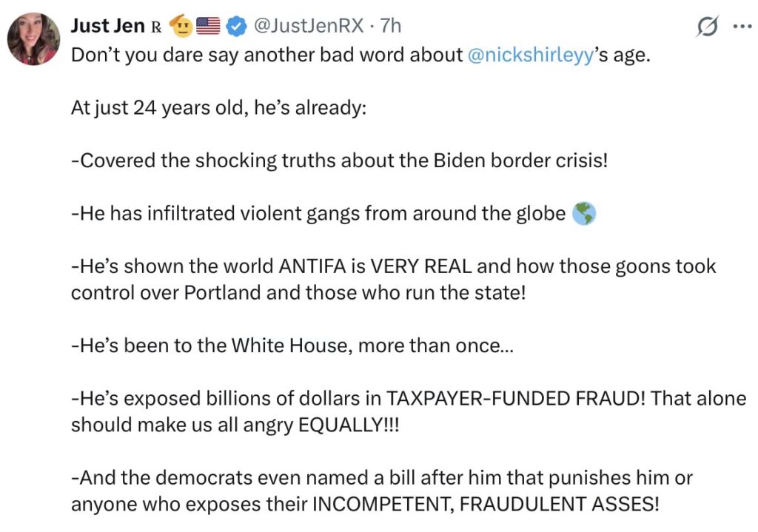Click the American flag emoji

pos(209,27)
